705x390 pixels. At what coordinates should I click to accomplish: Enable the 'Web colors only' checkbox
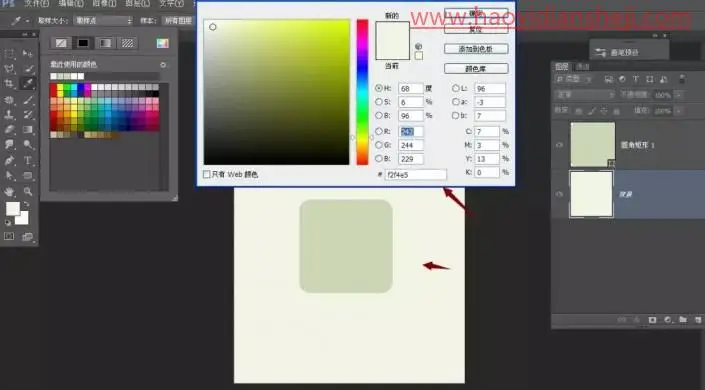point(207,174)
